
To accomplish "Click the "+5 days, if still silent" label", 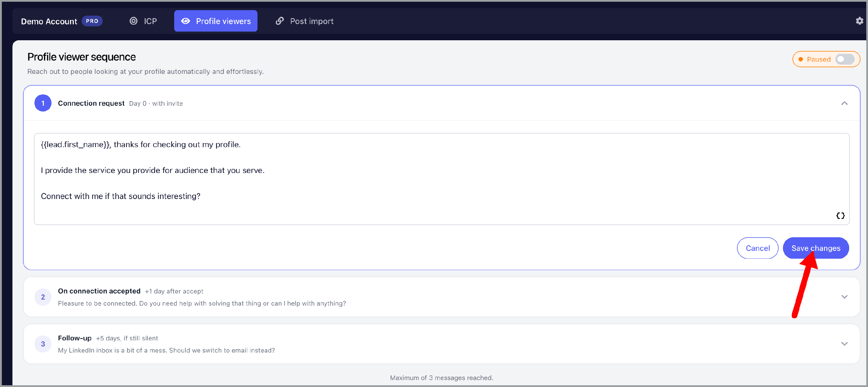I will pyautogui.click(x=127, y=338).
